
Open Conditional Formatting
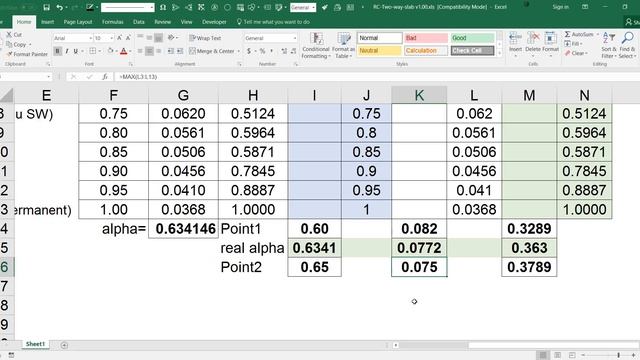(x=316, y=45)
